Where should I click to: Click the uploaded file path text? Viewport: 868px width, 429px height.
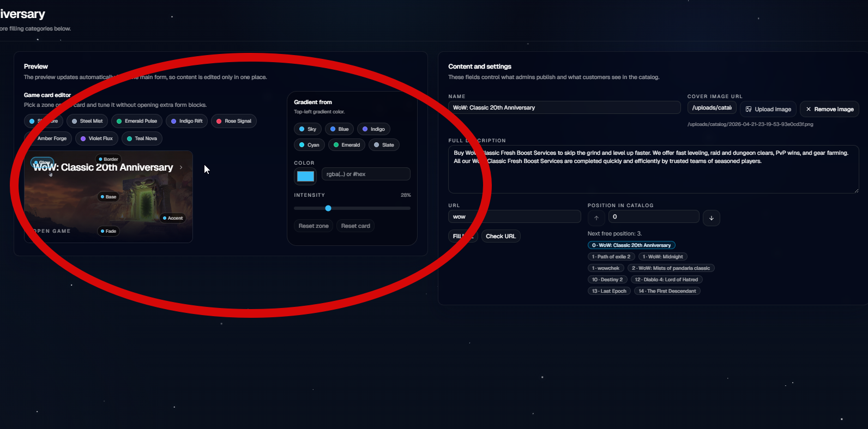click(750, 124)
